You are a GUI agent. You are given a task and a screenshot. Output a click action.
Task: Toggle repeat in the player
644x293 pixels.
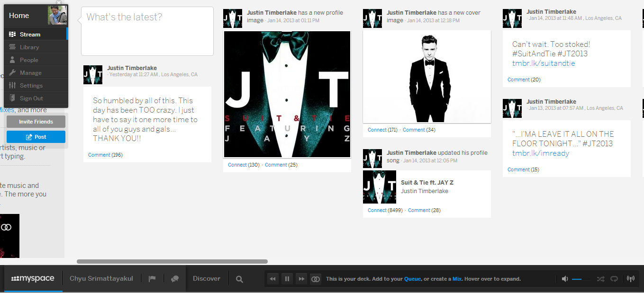pos(614,279)
